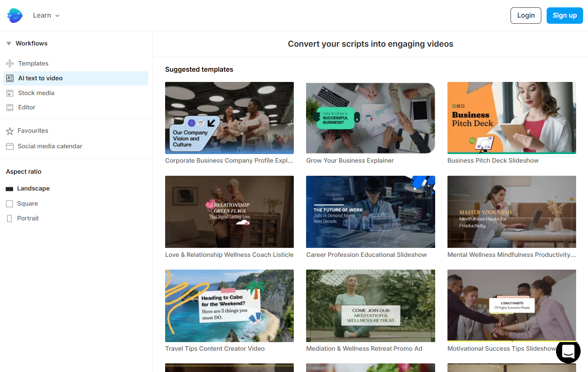
Task: Click the Sign up button
Action: pos(565,16)
